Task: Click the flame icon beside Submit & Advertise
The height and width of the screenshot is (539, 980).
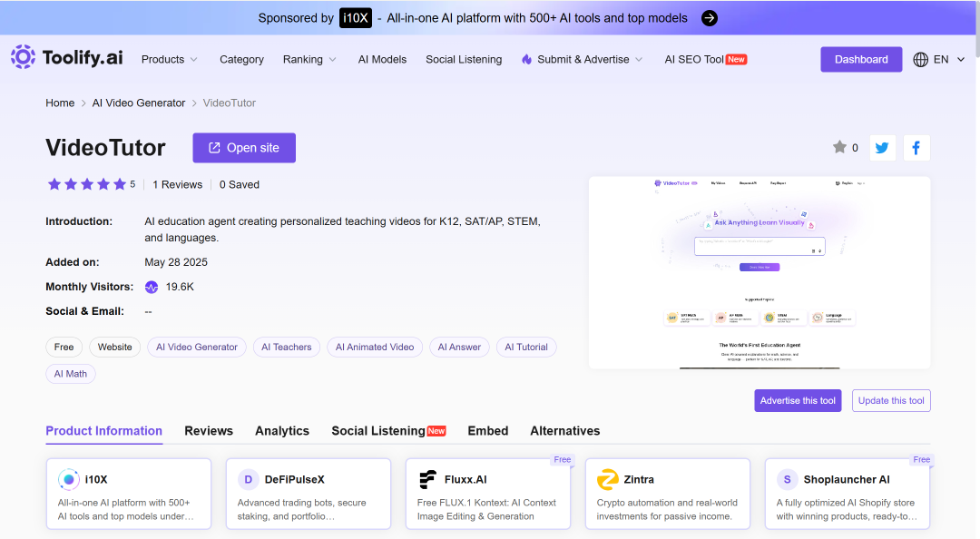Action: [x=527, y=59]
